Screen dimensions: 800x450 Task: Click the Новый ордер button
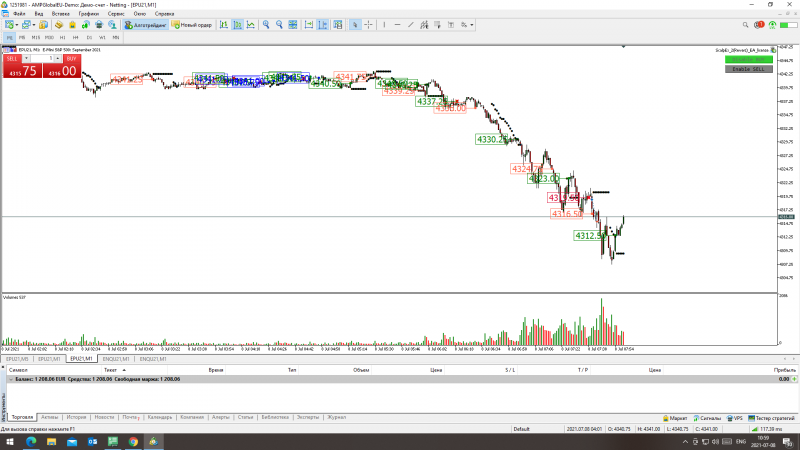click(x=192, y=24)
